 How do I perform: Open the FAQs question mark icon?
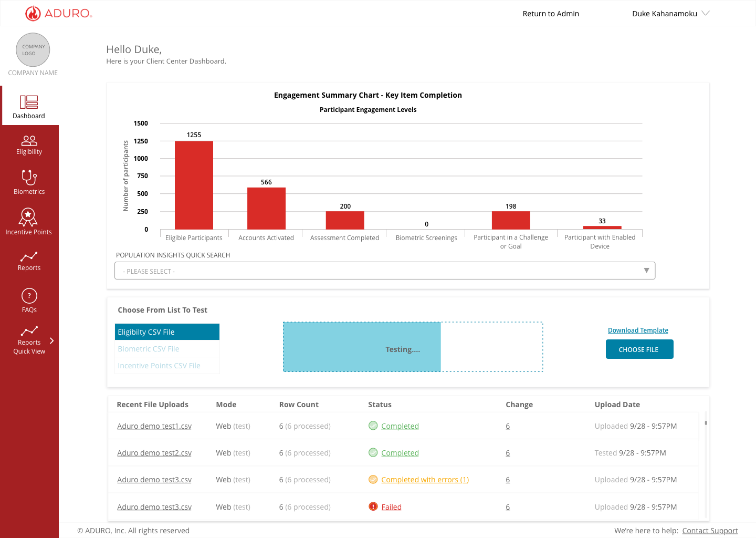[29, 296]
